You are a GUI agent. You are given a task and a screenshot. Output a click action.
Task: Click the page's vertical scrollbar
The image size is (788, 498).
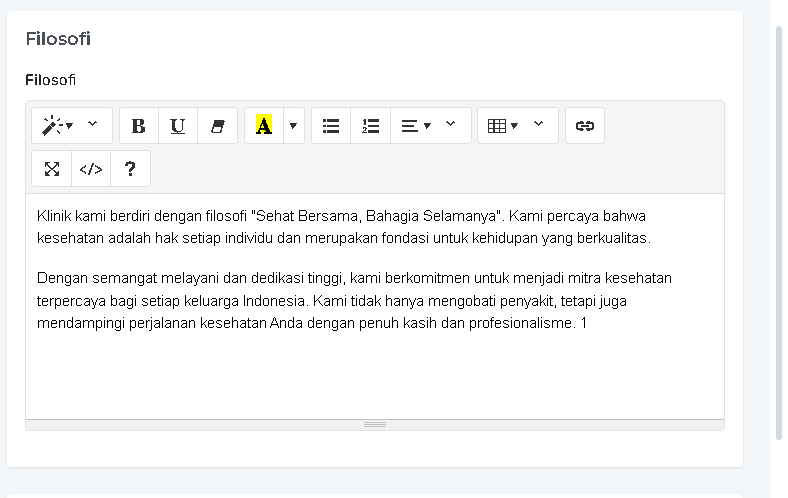(x=779, y=230)
